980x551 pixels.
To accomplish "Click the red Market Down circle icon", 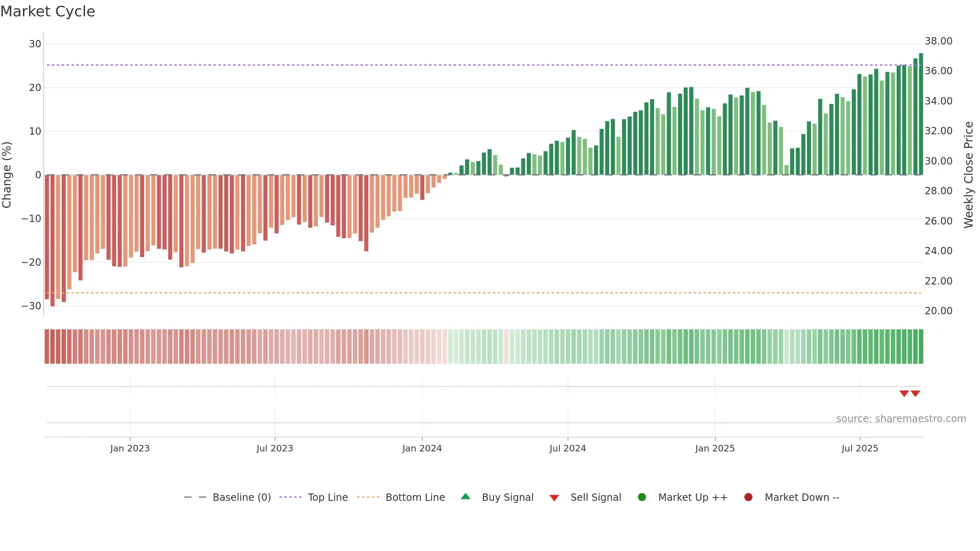I will click(x=748, y=497).
